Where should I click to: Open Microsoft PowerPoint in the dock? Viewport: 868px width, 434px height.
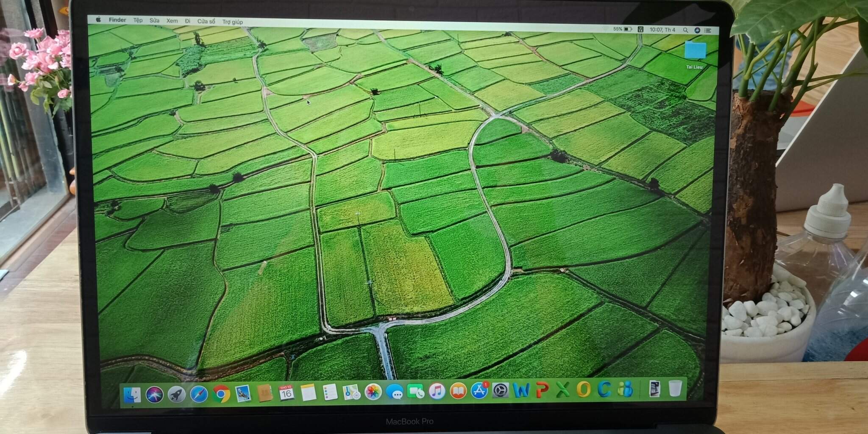tap(542, 389)
